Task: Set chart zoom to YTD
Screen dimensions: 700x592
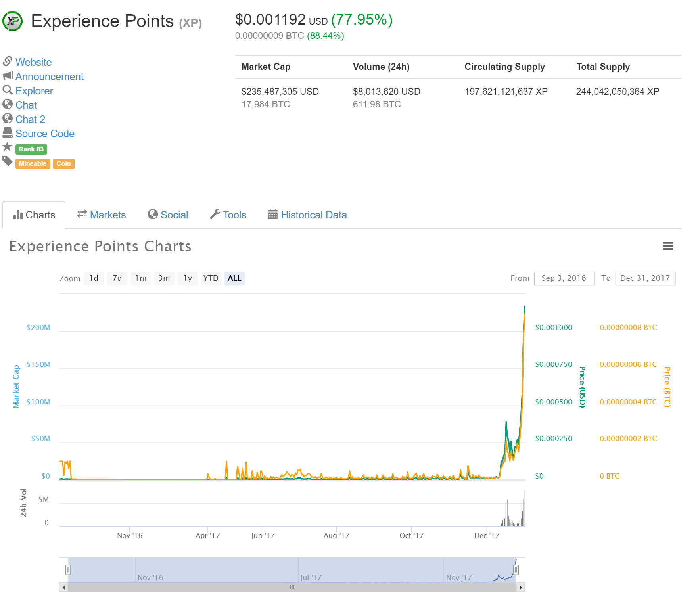Action: (211, 278)
